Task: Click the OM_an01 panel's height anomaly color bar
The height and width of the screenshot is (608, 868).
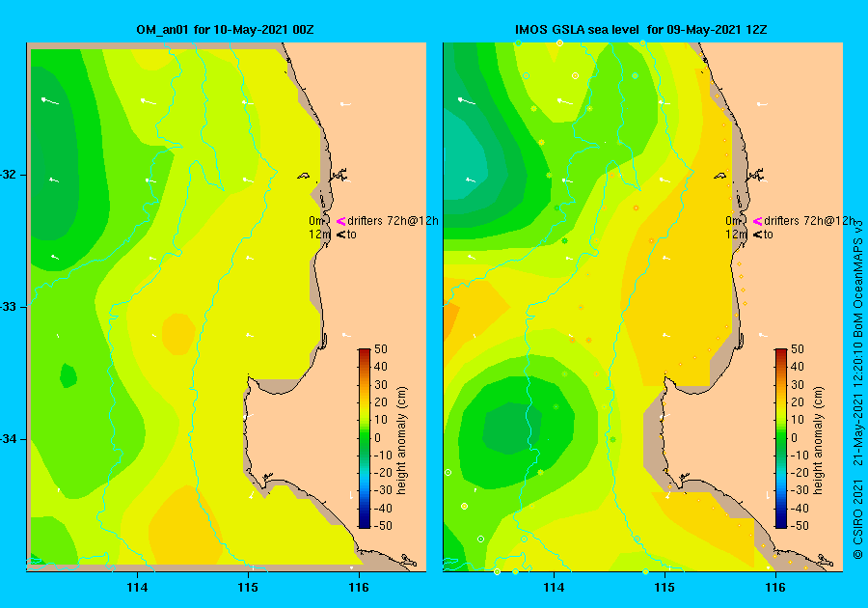Action: (x=365, y=438)
